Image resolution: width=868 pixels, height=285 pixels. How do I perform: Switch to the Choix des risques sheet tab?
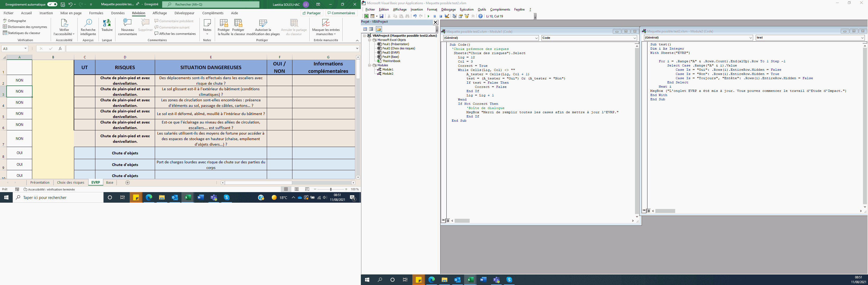[x=71, y=182]
